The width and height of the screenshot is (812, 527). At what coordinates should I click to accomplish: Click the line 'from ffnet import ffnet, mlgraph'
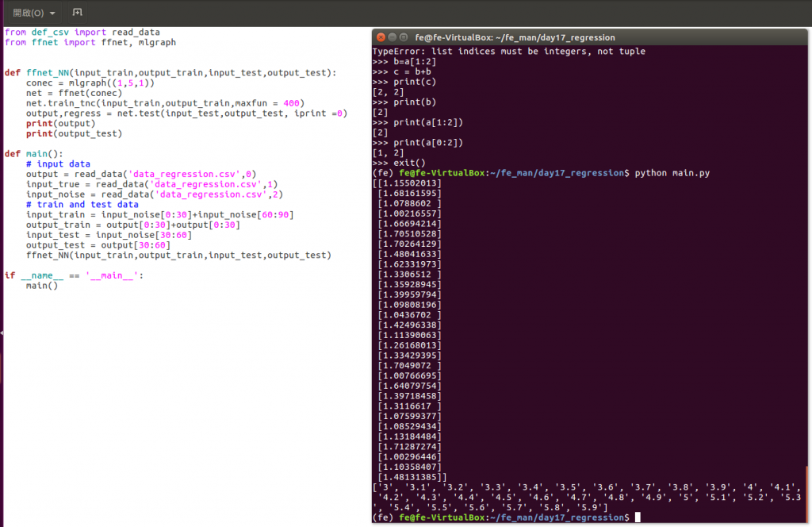(x=90, y=43)
